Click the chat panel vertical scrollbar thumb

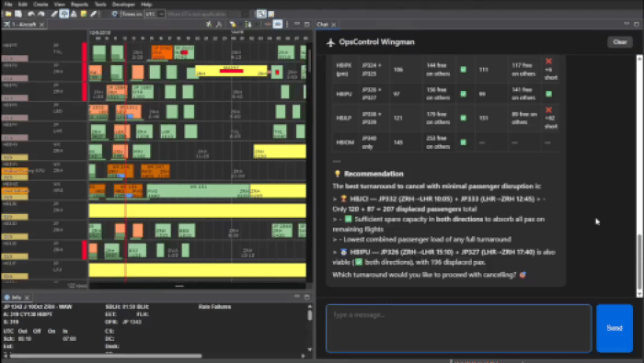(x=639, y=261)
